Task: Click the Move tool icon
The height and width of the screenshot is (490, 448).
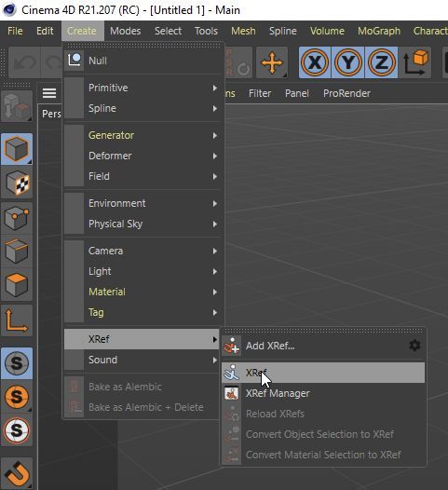Action: coord(272,62)
